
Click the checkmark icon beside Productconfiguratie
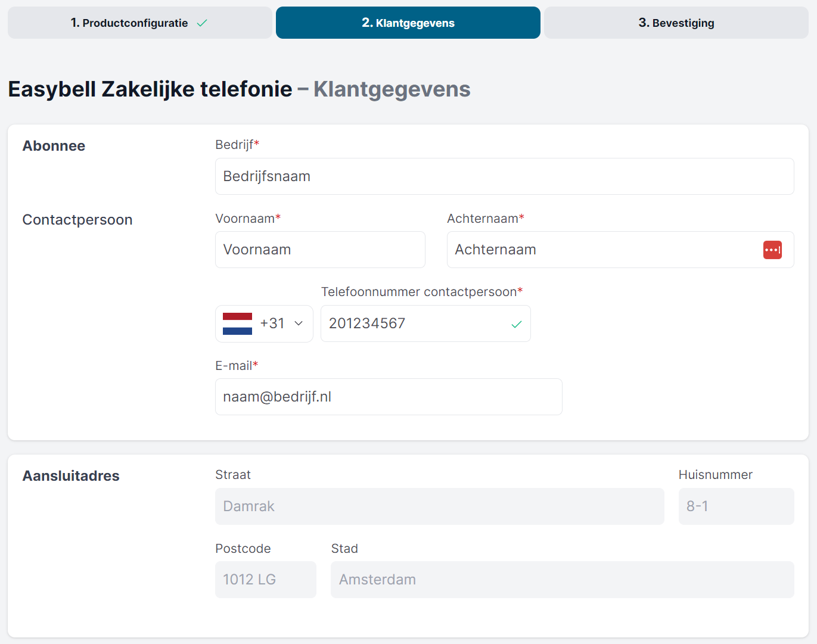(x=202, y=23)
